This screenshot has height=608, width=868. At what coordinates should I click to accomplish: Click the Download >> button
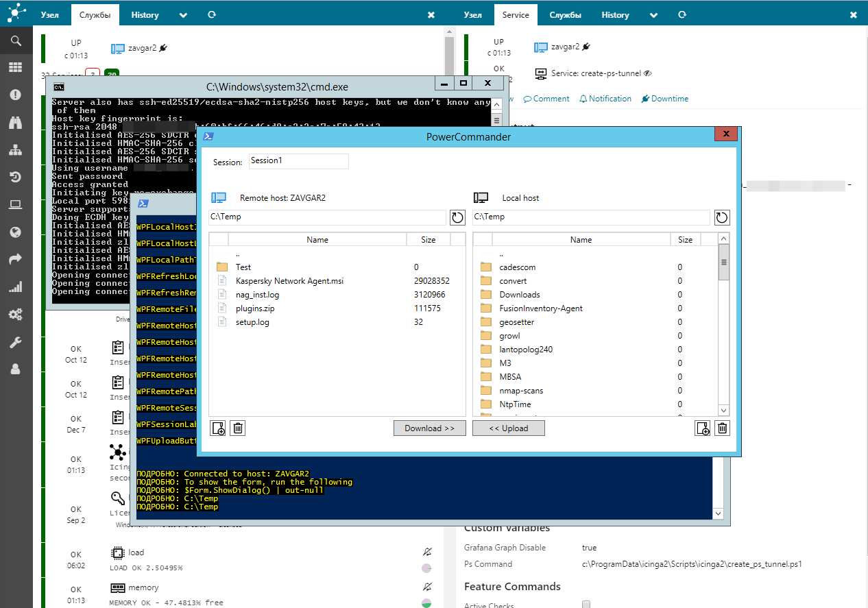pyautogui.click(x=429, y=428)
